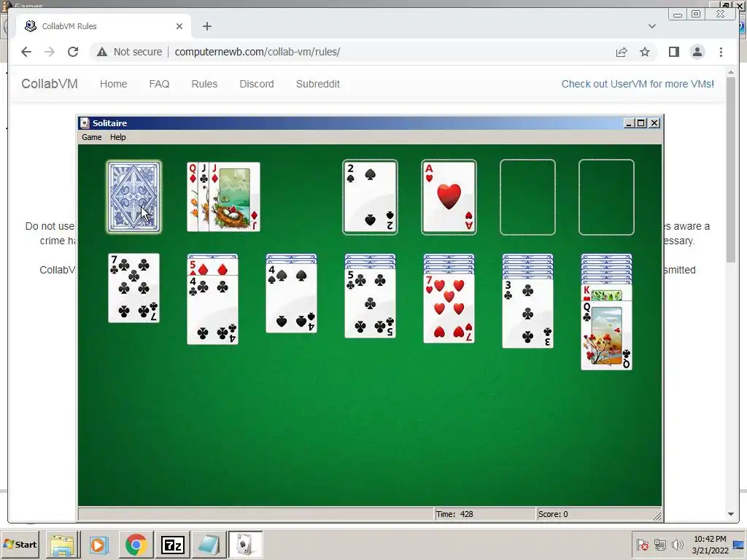Image resolution: width=747 pixels, height=560 pixels.
Task: Select the 4 of Clubs tableau card
Action: pyautogui.click(x=212, y=309)
